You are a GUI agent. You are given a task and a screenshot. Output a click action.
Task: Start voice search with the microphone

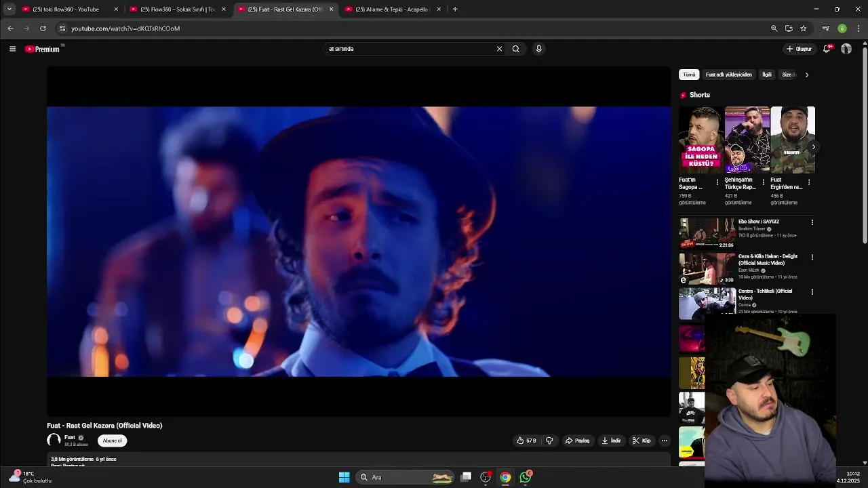[539, 49]
